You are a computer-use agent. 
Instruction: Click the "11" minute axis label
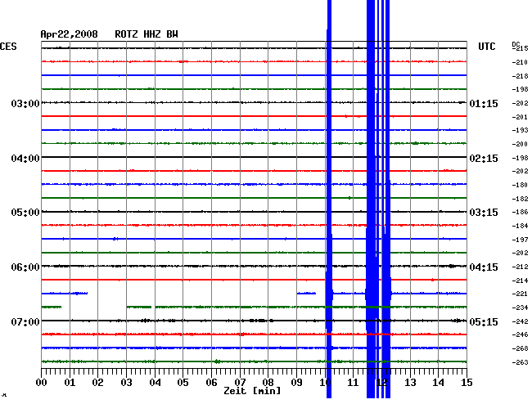tap(353, 383)
